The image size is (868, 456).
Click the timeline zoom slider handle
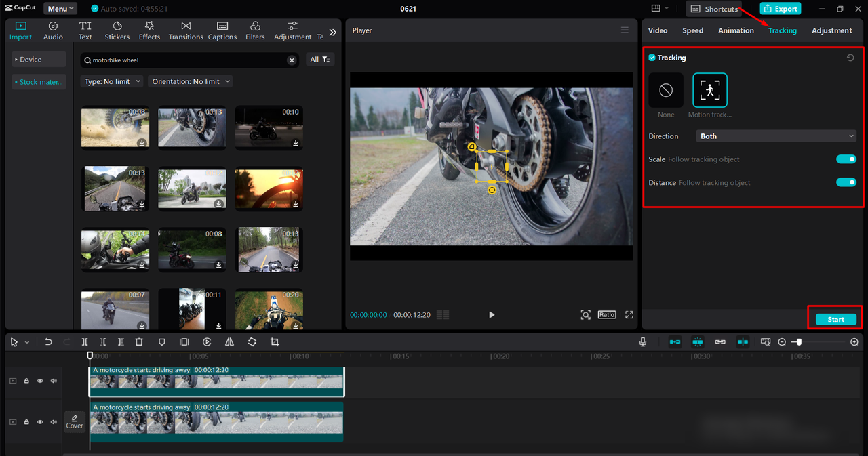pyautogui.click(x=799, y=342)
